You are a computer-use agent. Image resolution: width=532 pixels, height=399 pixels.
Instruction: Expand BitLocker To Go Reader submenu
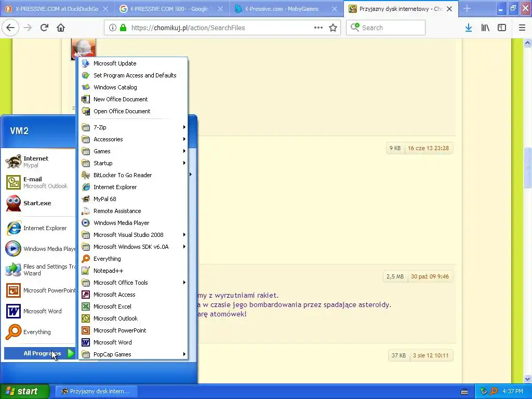pos(134,175)
